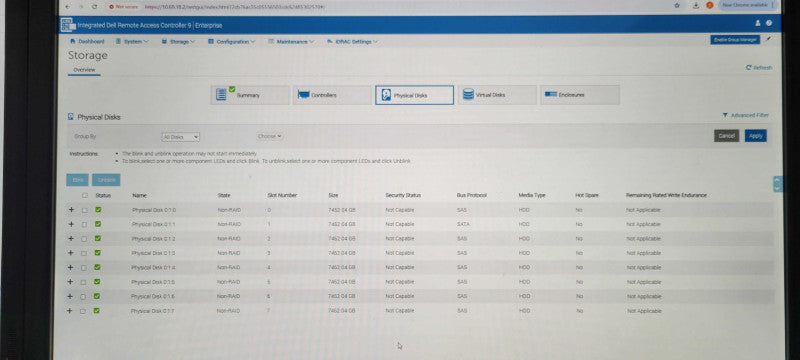Click the blue Apply button
The width and height of the screenshot is (800, 360).
[x=756, y=136]
